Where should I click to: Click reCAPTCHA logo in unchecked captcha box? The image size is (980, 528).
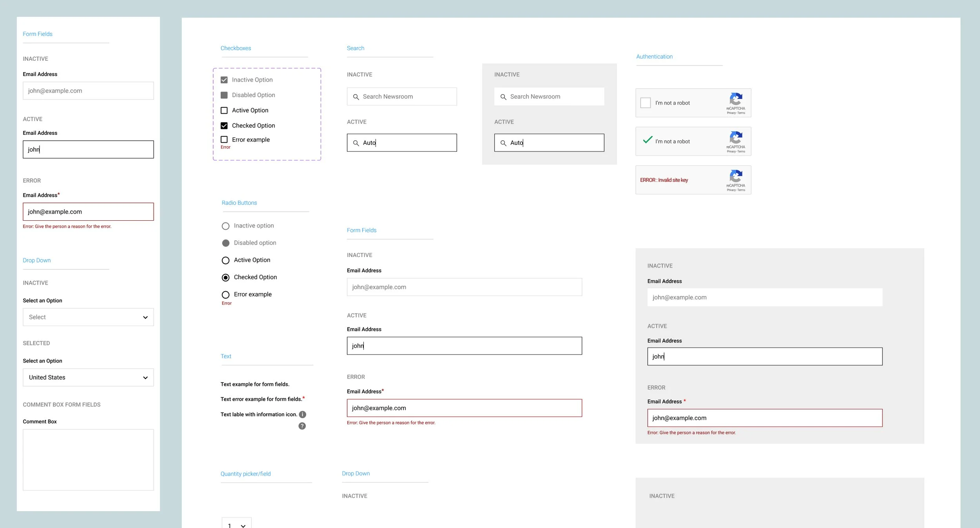pyautogui.click(x=735, y=99)
